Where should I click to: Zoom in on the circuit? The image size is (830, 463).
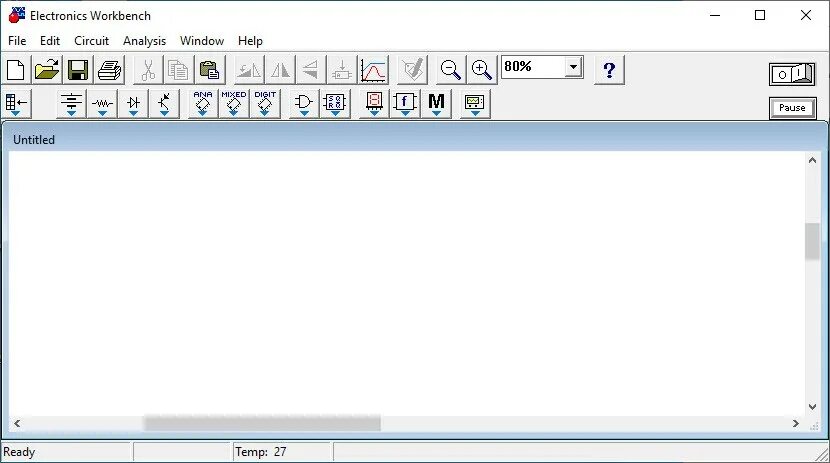click(x=482, y=70)
